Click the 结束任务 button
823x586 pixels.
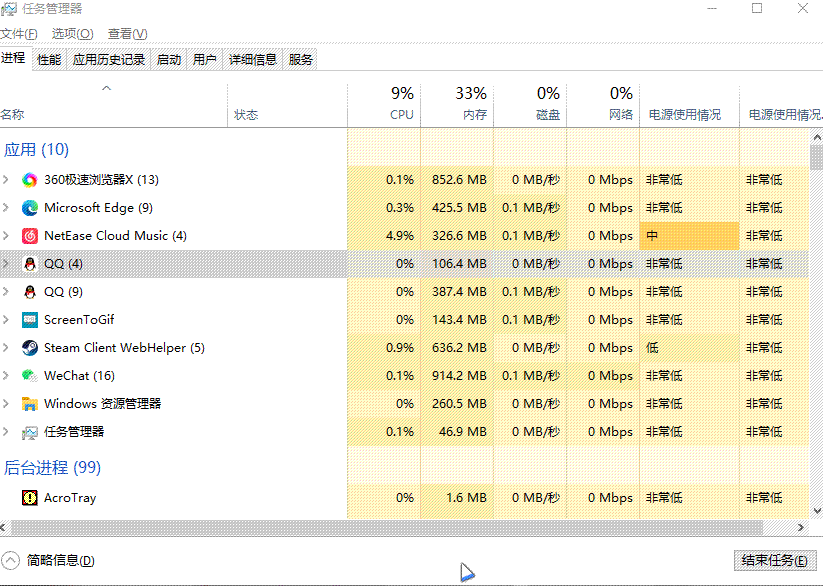point(774,561)
